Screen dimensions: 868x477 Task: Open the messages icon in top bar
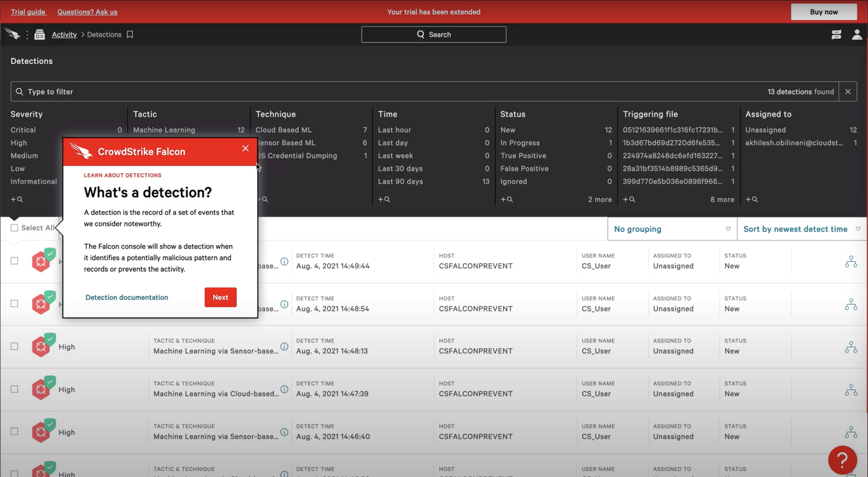836,34
